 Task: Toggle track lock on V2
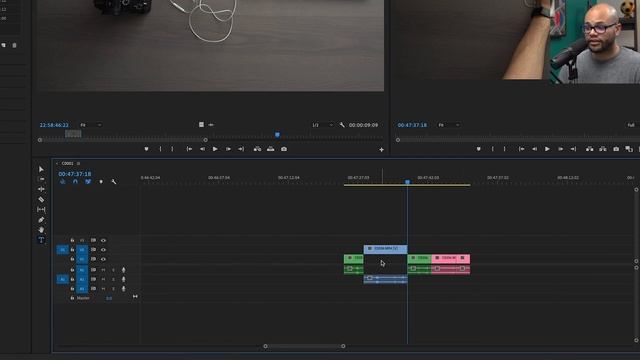pos(72,250)
